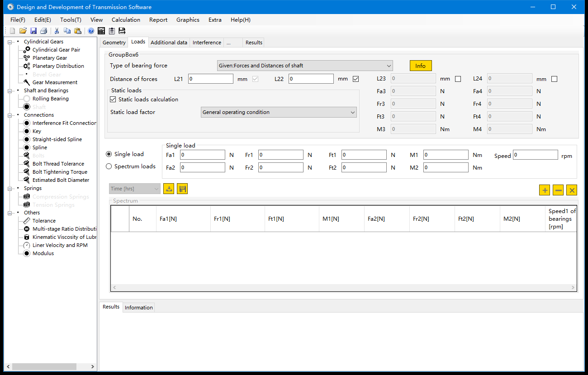This screenshot has width=588, height=375.
Task: Click the New file toolbar icon
Action: click(12, 31)
